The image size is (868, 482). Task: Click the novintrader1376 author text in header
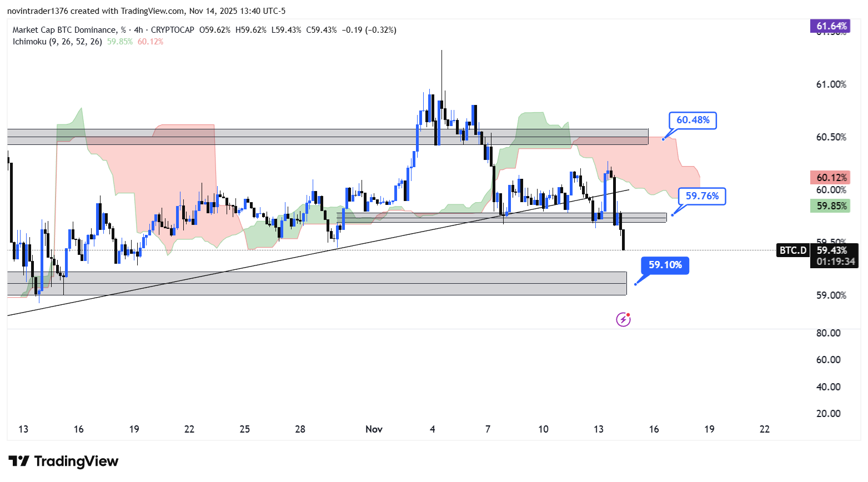(x=37, y=11)
